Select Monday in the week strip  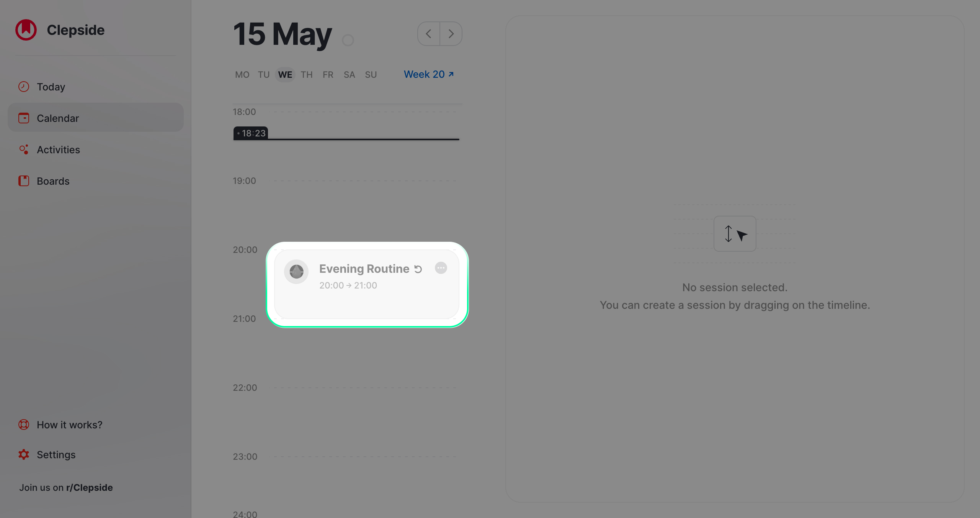[x=242, y=75]
